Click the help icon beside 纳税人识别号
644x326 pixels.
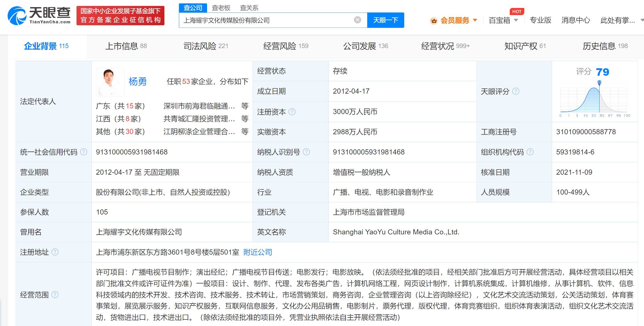click(306, 152)
